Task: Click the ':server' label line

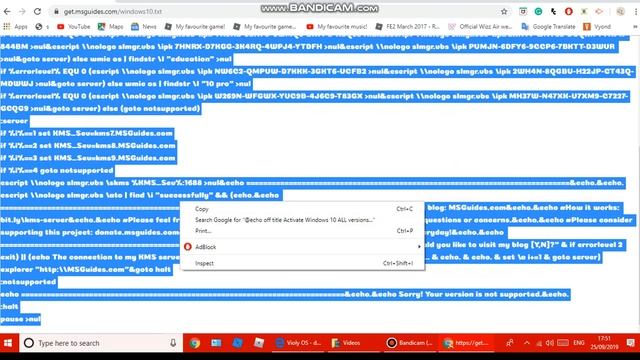Action: point(14,121)
